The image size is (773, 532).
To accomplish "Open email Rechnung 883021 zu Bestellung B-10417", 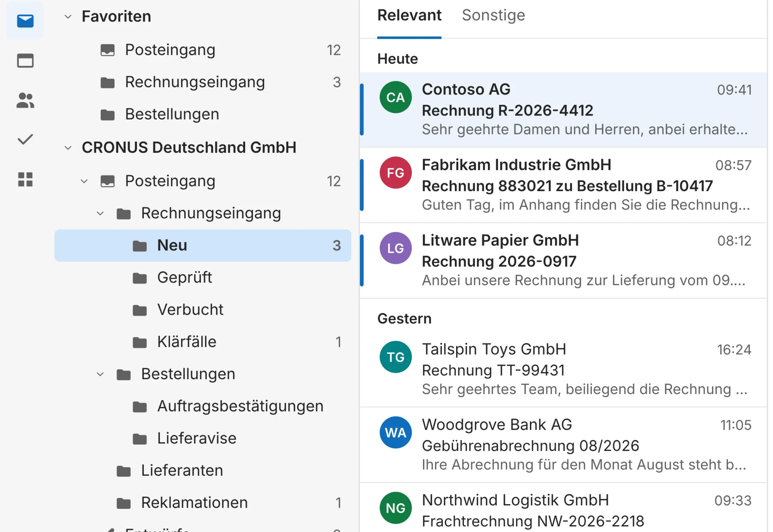I will 563,185.
